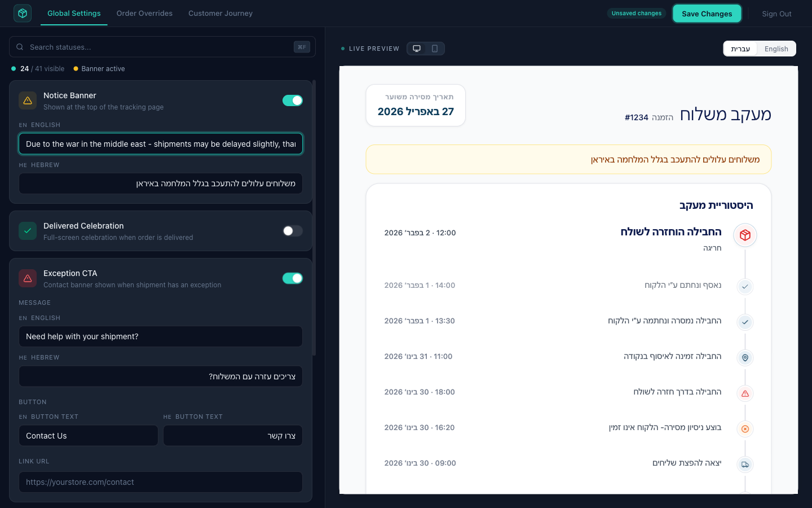The image size is (812, 508).
Task: Switch preview to desktop monitor view
Action: pos(417,49)
